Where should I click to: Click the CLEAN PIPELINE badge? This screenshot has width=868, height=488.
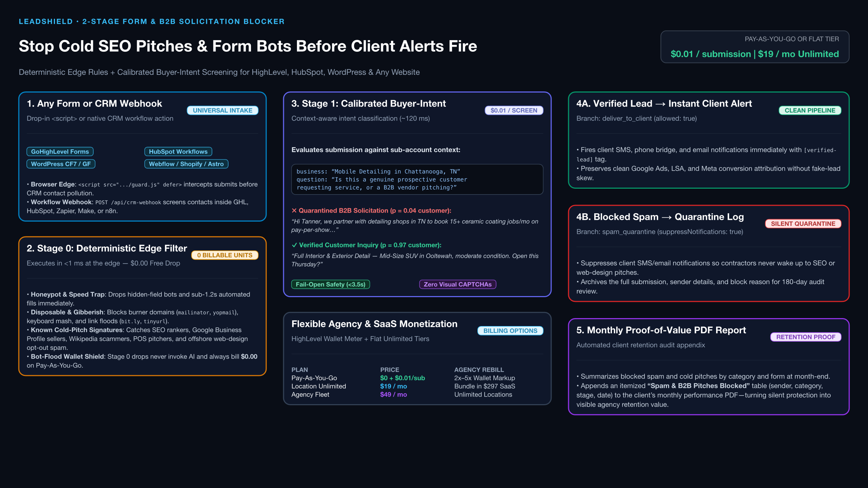click(x=810, y=110)
